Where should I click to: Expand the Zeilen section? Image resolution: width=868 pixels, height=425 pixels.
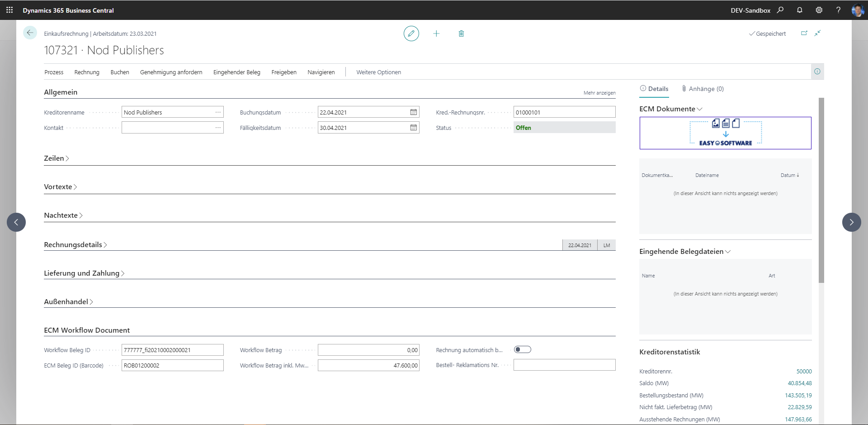pos(57,158)
